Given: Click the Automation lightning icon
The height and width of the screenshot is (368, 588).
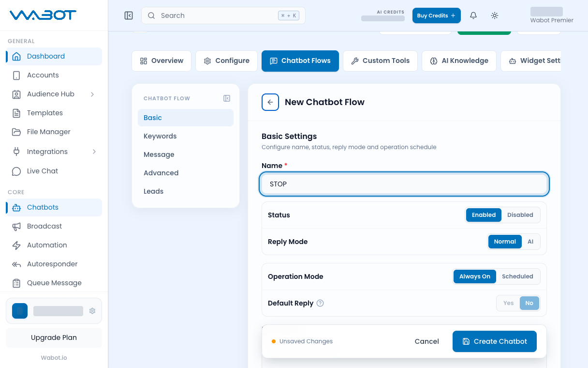Looking at the screenshot, I should coord(16,245).
